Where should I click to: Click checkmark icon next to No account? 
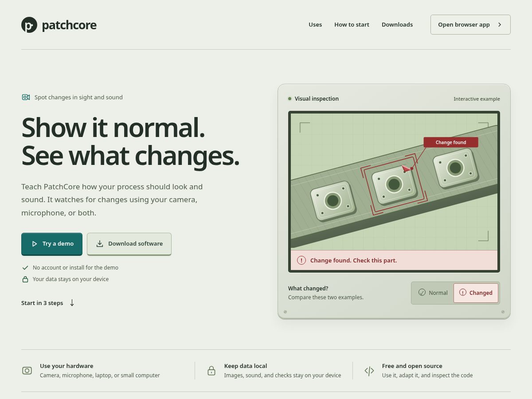(25, 268)
